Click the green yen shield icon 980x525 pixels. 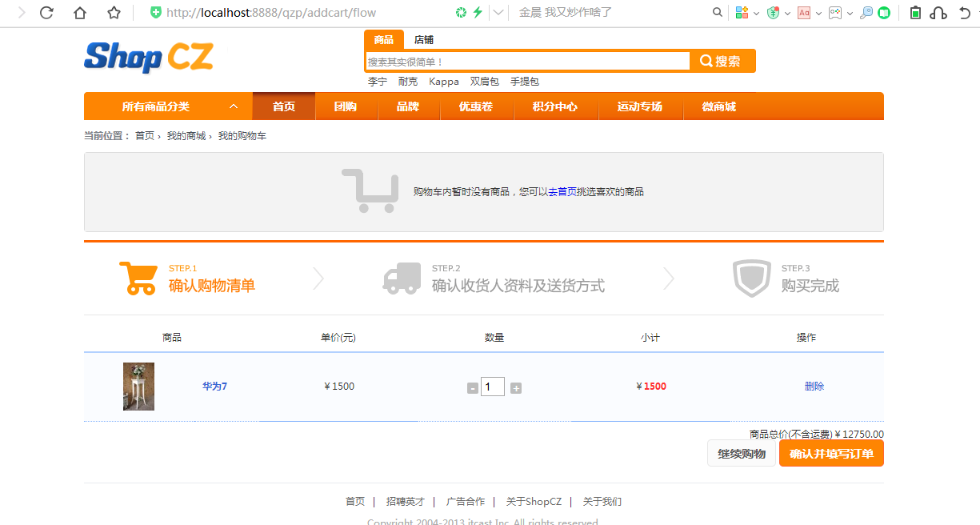point(773,12)
